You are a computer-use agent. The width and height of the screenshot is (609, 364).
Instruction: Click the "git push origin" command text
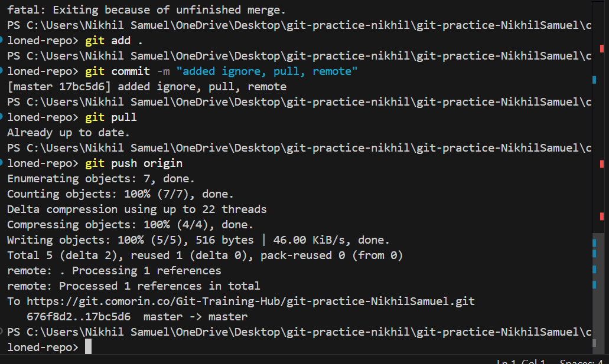[x=133, y=163]
